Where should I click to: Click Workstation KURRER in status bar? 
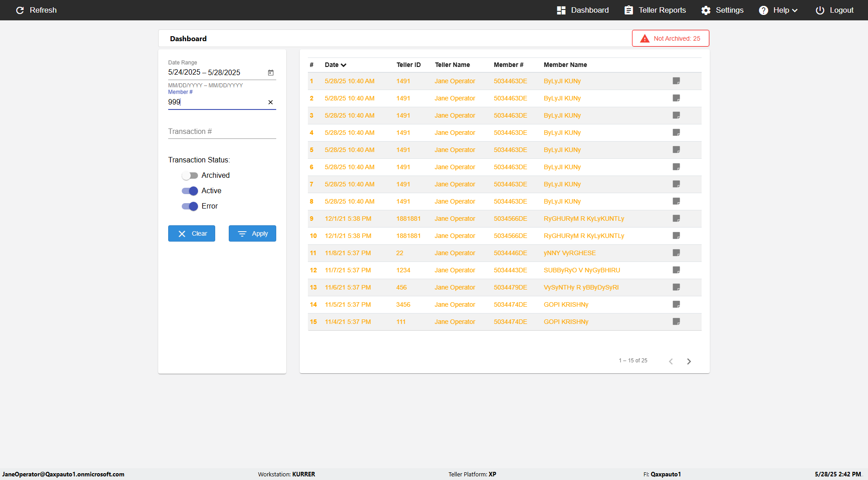(x=287, y=474)
